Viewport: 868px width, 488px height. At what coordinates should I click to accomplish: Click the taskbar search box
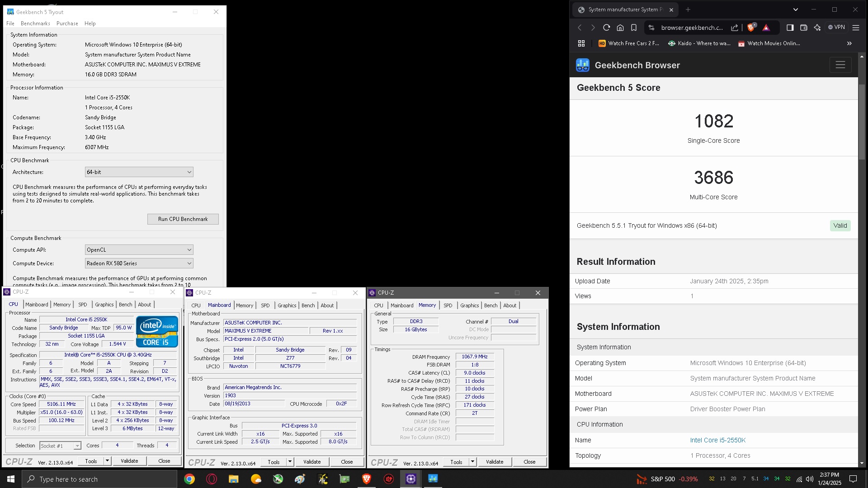pyautogui.click(x=99, y=479)
